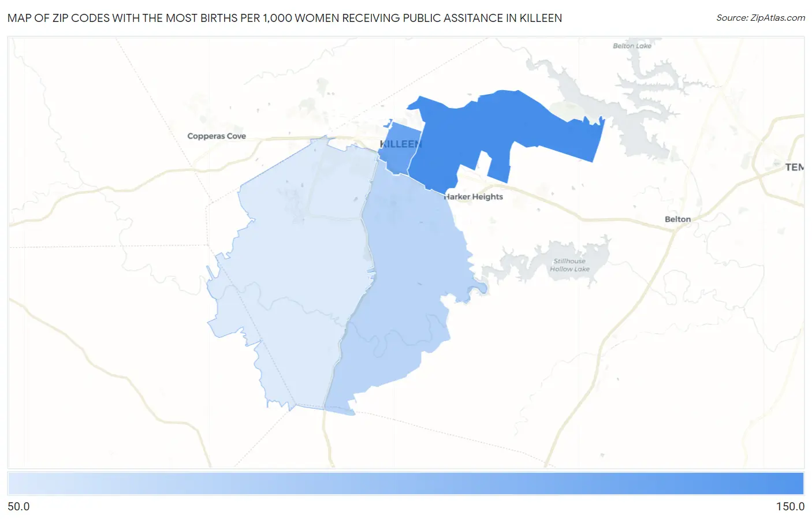Click the blue gradient legend bar
The image size is (812, 519).
tap(406, 483)
